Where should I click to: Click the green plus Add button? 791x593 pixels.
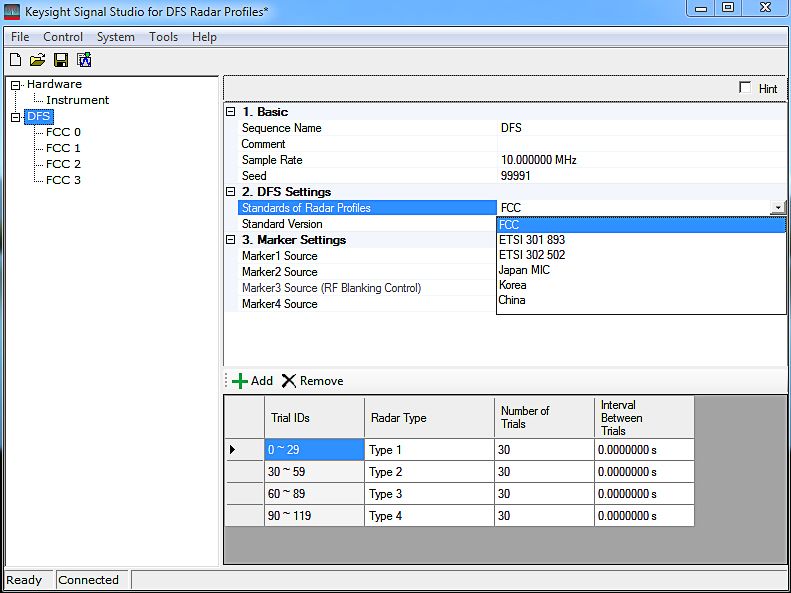pos(252,381)
